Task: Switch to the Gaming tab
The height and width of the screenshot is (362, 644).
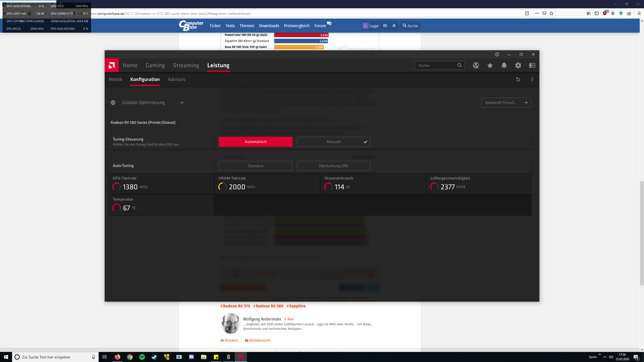Action: (155, 65)
